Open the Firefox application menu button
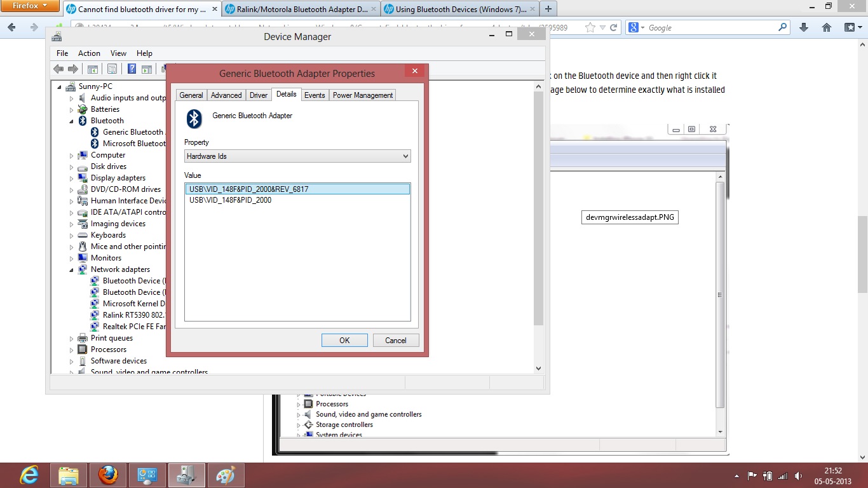 [x=31, y=6]
